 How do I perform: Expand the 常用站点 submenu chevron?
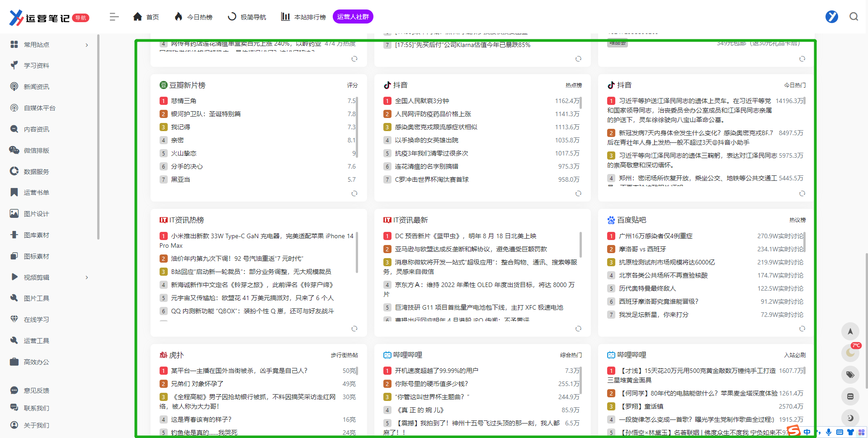click(x=87, y=45)
